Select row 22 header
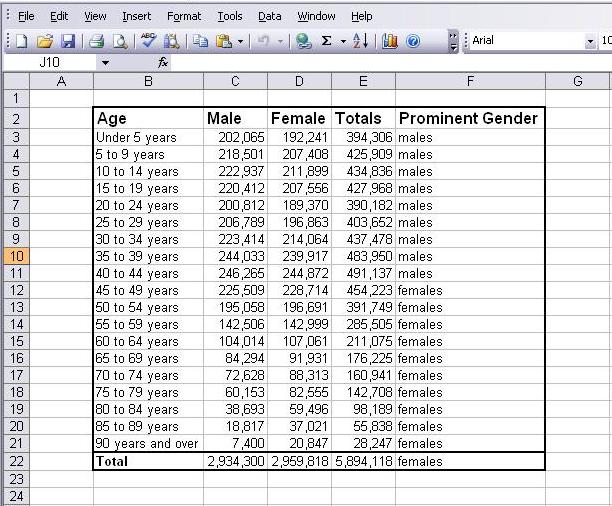 click(x=15, y=461)
